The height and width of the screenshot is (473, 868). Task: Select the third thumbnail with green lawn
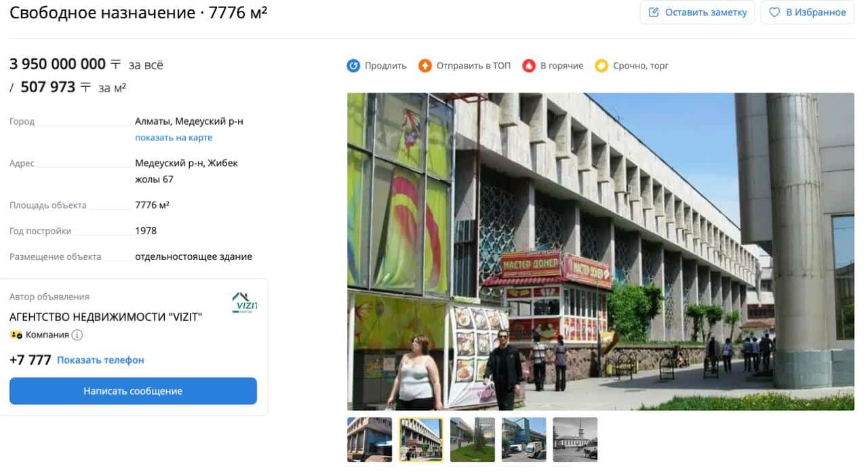click(473, 440)
